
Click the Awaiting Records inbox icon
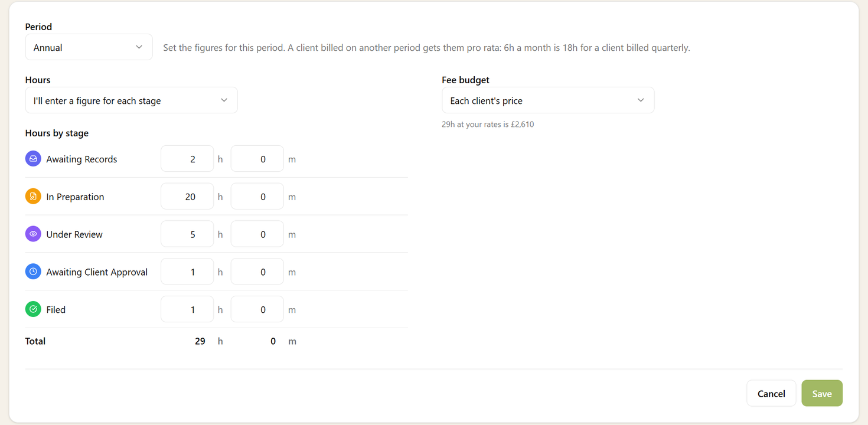pyautogui.click(x=33, y=159)
